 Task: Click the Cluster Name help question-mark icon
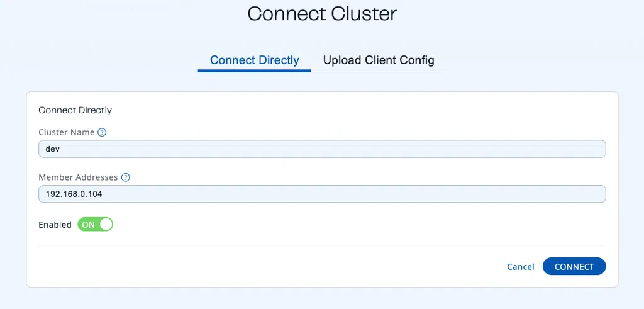[103, 133]
